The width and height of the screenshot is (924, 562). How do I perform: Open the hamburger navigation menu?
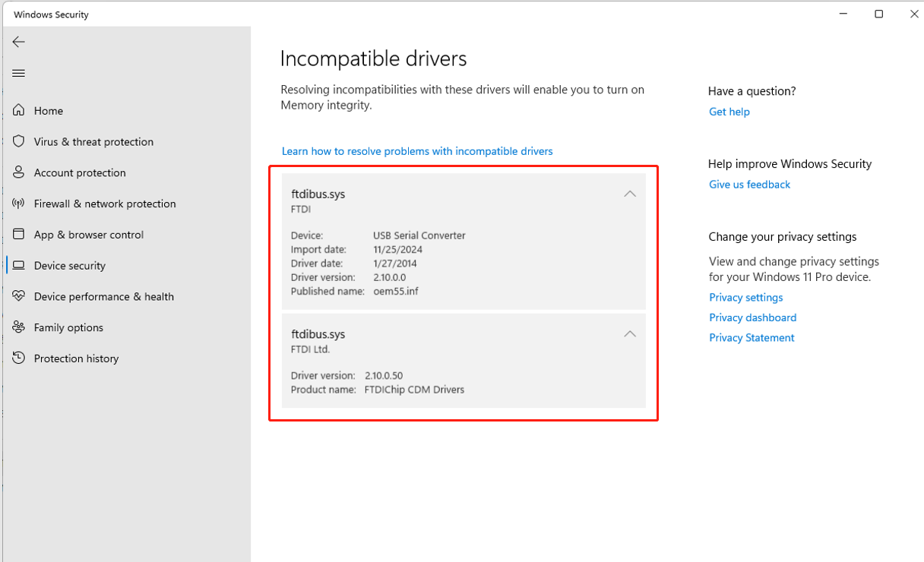point(19,73)
